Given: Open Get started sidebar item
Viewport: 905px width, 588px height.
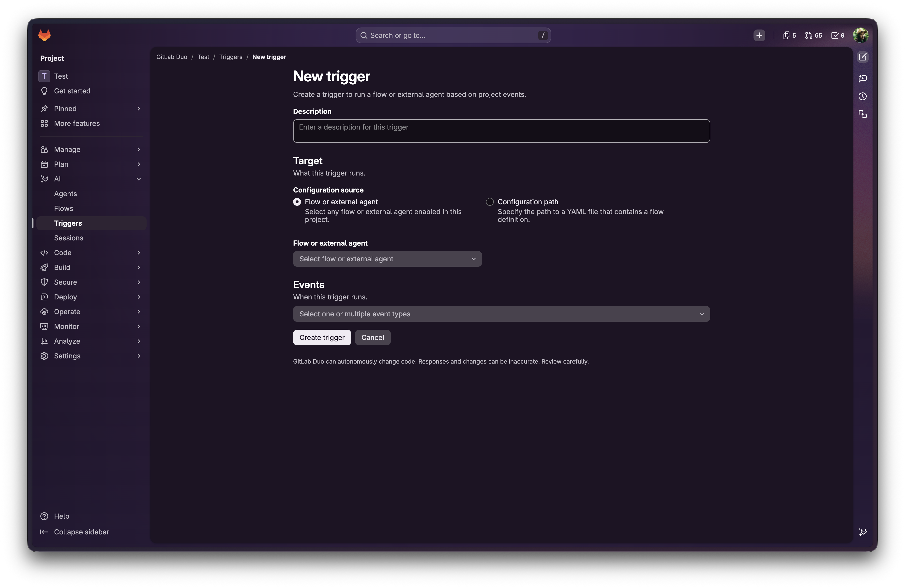Looking at the screenshot, I should coord(91,91).
